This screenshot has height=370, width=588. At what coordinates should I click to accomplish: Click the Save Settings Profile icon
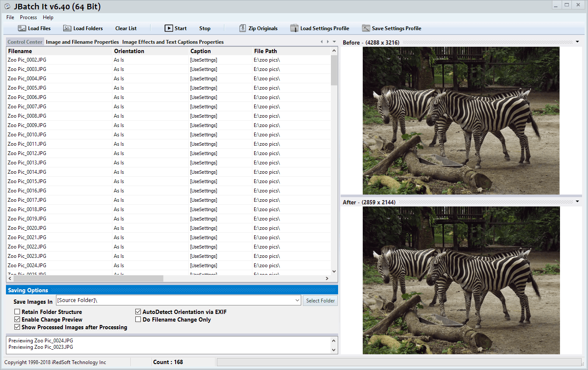click(x=366, y=28)
